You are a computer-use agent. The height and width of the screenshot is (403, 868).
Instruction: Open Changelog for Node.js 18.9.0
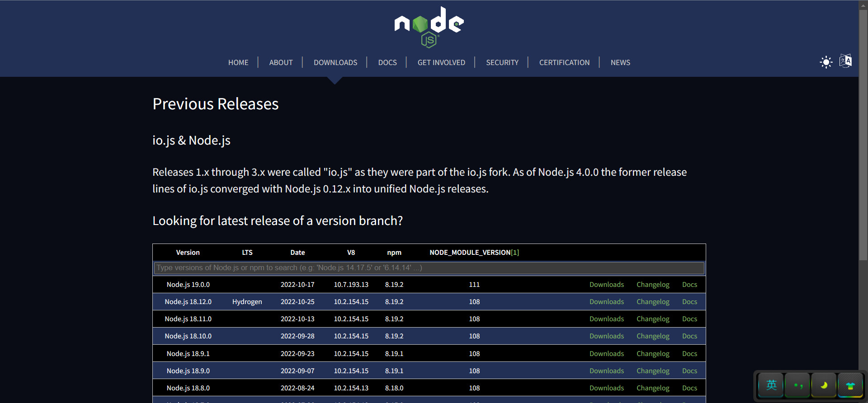point(653,371)
